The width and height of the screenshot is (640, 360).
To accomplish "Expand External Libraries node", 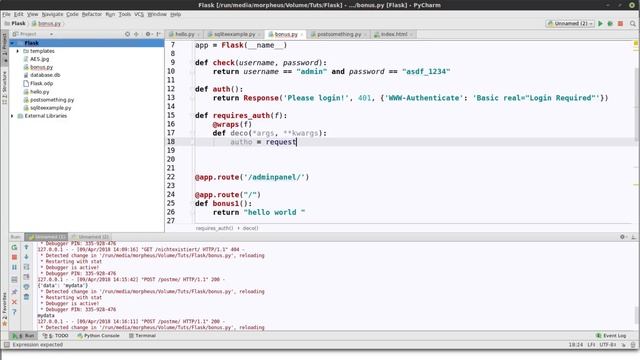I will click(12, 116).
